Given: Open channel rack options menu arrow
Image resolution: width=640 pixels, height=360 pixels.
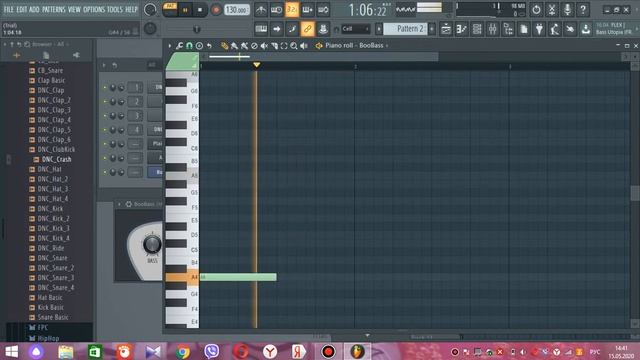Looking at the screenshot, I should [x=104, y=65].
